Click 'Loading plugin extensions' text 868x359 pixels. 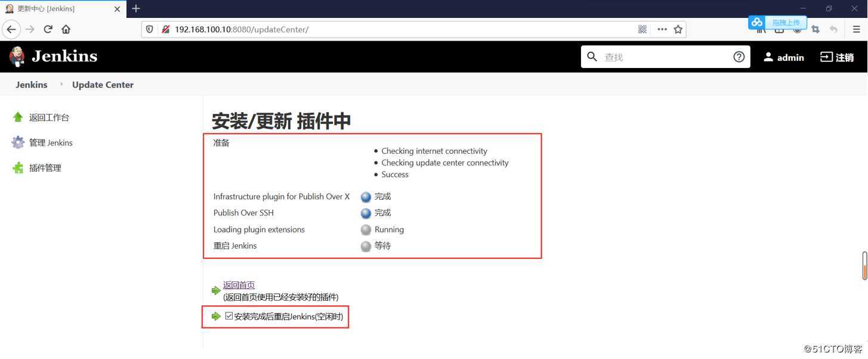(259, 230)
